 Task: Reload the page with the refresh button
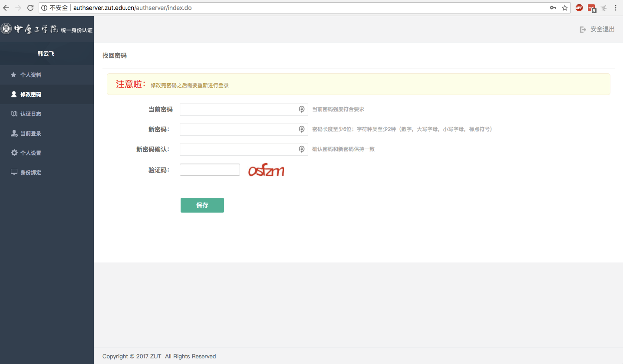[30, 8]
